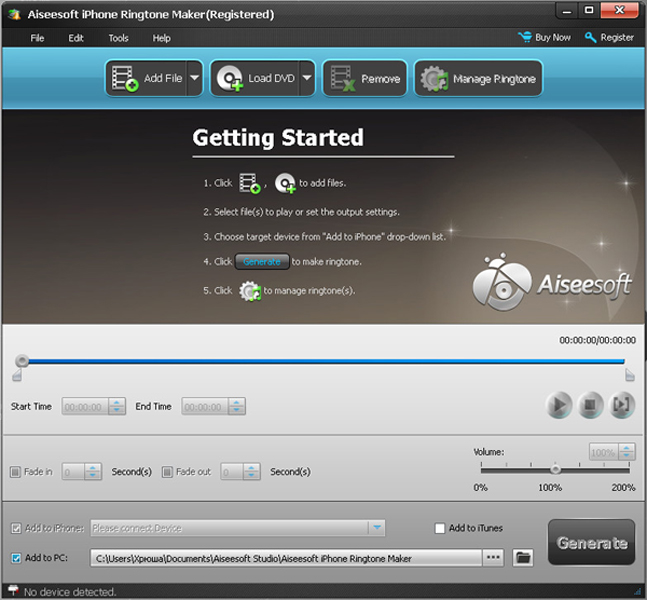
Task: Click the Load DVD disc icon
Action: click(x=230, y=79)
